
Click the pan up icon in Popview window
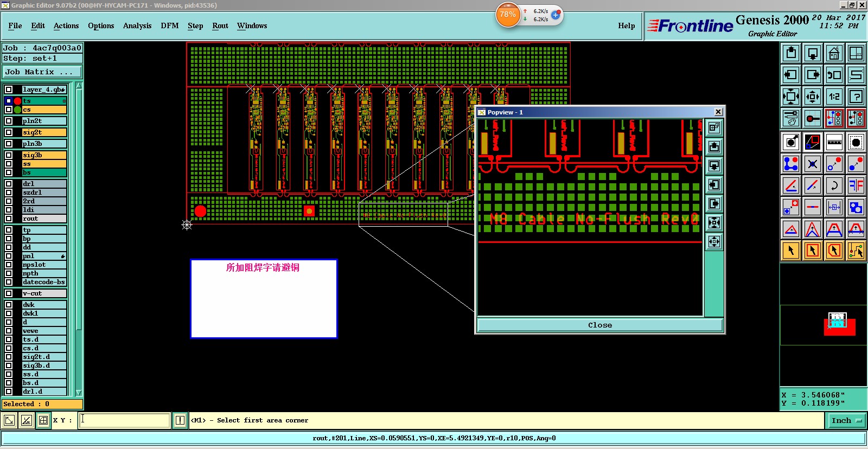coord(714,146)
